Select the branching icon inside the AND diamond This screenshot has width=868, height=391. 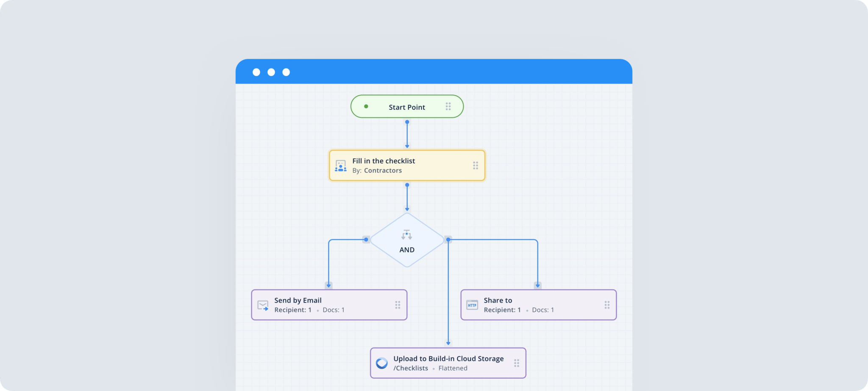click(407, 234)
